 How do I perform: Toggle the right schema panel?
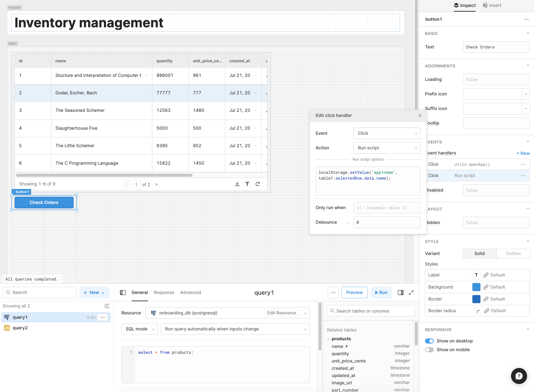(401, 293)
